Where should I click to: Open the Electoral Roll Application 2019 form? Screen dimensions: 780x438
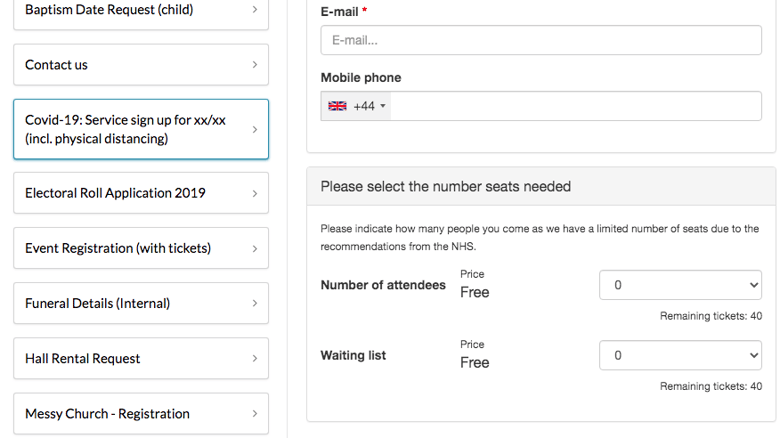pos(141,193)
